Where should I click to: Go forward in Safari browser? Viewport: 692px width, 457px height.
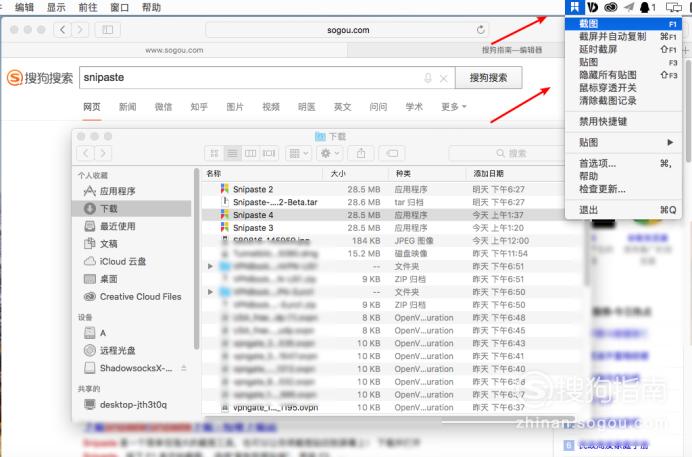point(80,30)
